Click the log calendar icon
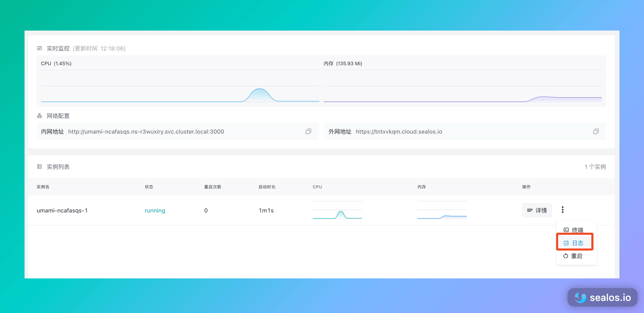The height and width of the screenshot is (313, 644). point(566,243)
